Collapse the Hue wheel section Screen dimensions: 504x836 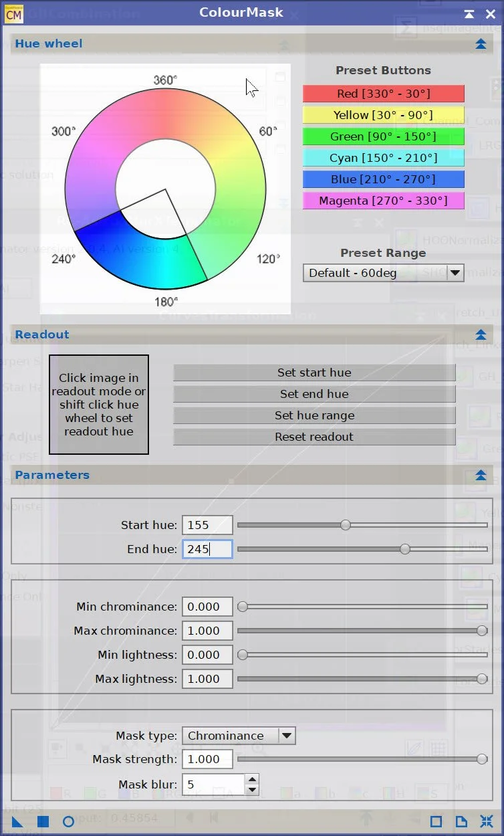click(481, 44)
